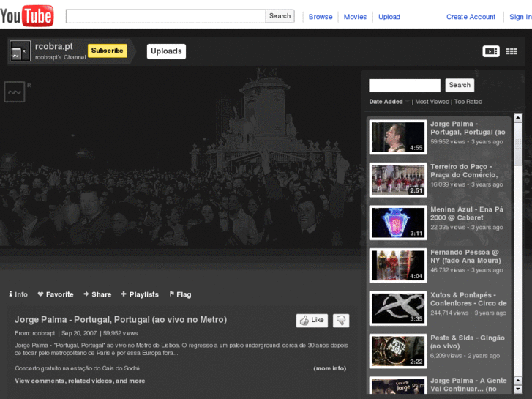Viewport: 532px width, 399px height.
Task: Open the Fernando Pessoa @ NY video thumbnail
Action: 398,266
